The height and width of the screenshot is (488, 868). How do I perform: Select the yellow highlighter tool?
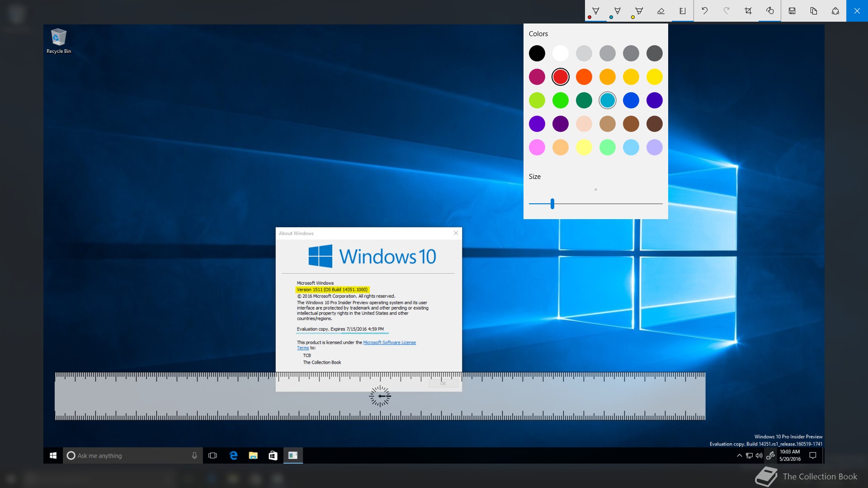click(639, 11)
